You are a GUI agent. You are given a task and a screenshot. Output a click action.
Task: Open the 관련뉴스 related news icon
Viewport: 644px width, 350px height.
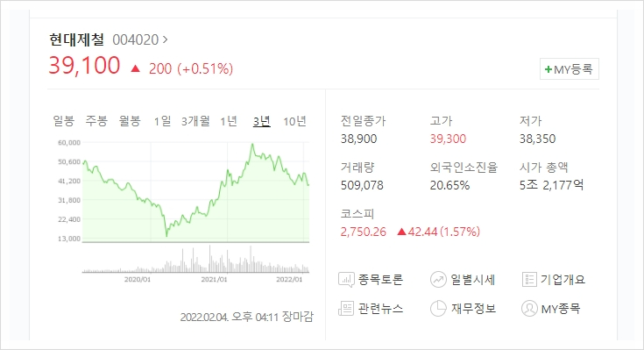346,308
